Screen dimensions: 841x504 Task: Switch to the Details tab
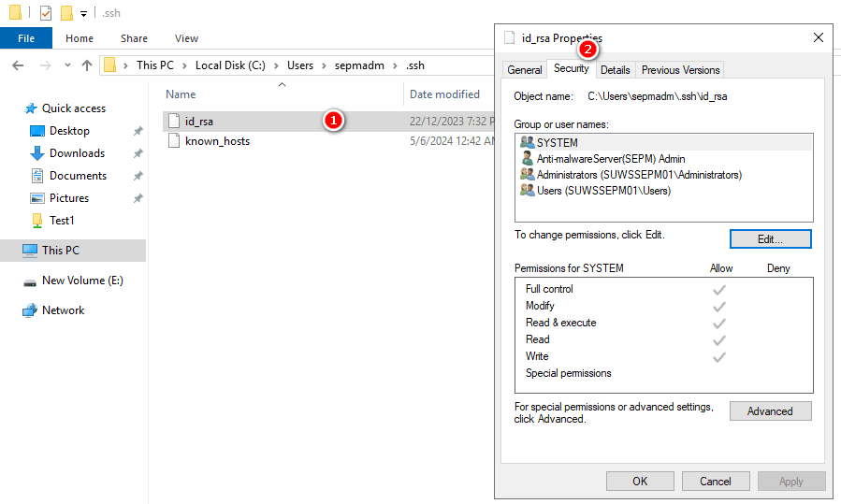click(615, 70)
